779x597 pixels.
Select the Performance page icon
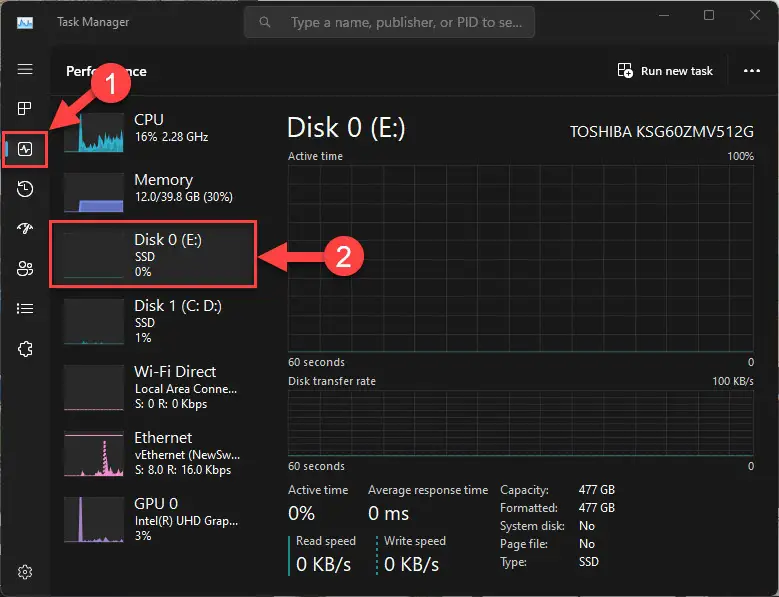pyautogui.click(x=25, y=149)
